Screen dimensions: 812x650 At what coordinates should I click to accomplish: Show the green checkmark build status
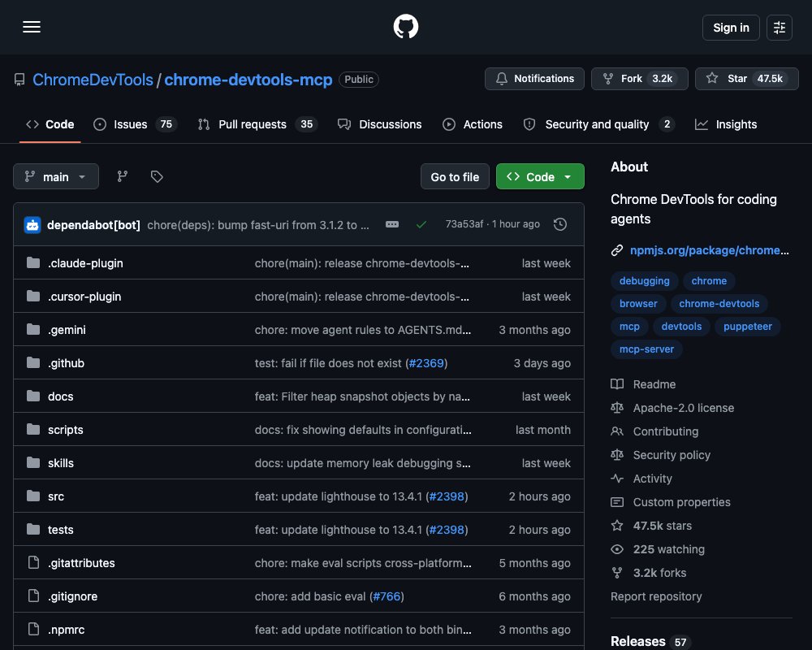pyautogui.click(x=421, y=224)
